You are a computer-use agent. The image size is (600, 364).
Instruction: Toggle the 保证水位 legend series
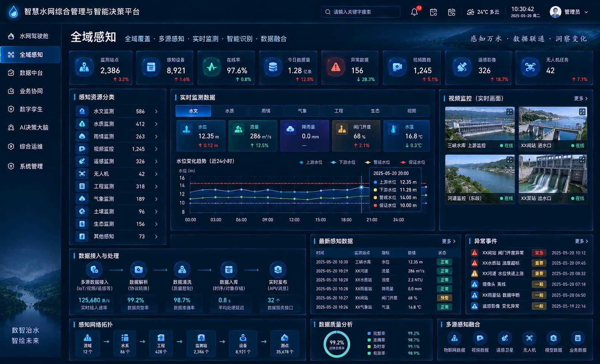tap(413, 162)
